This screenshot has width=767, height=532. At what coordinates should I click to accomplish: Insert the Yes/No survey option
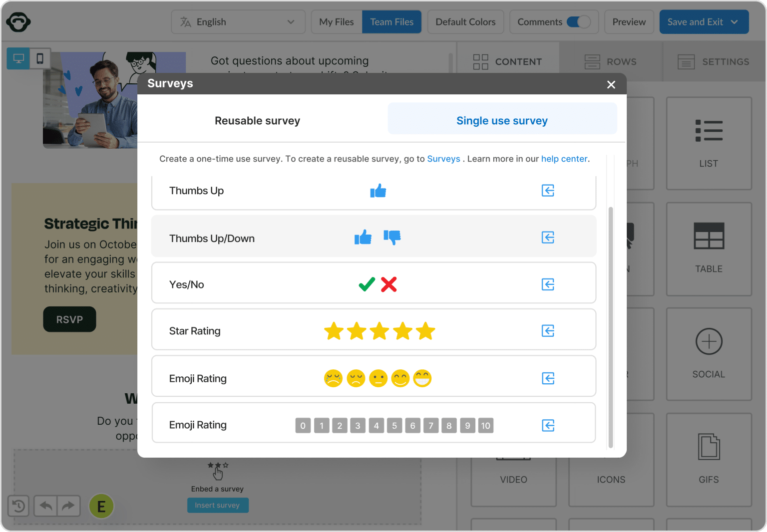coord(548,284)
